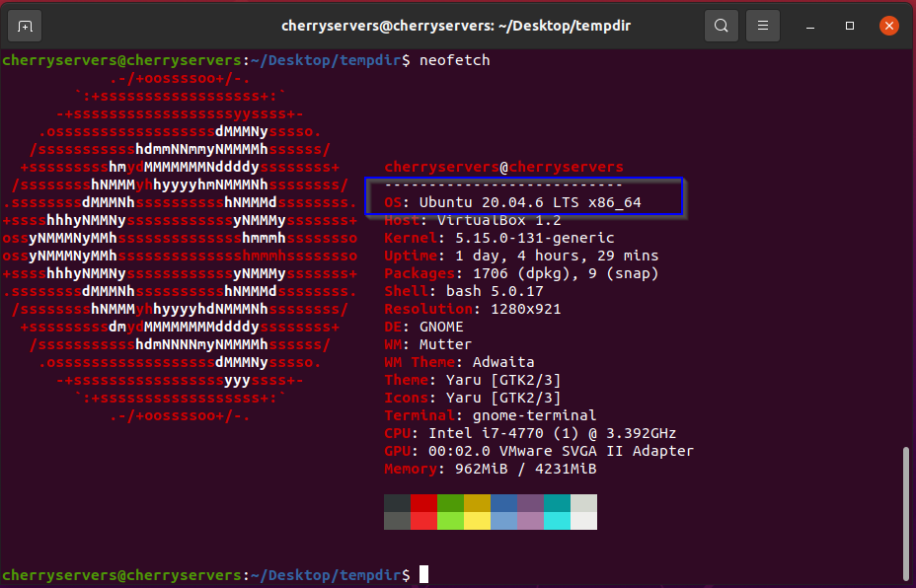Screen dimensions: 916x588
Task: Click the search magnifier icon
Action: [x=722, y=25]
